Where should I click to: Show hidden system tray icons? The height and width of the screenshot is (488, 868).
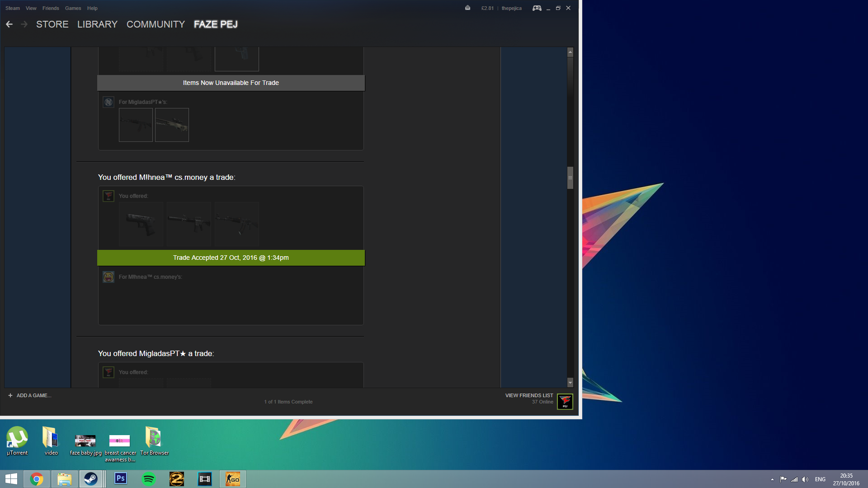772,479
